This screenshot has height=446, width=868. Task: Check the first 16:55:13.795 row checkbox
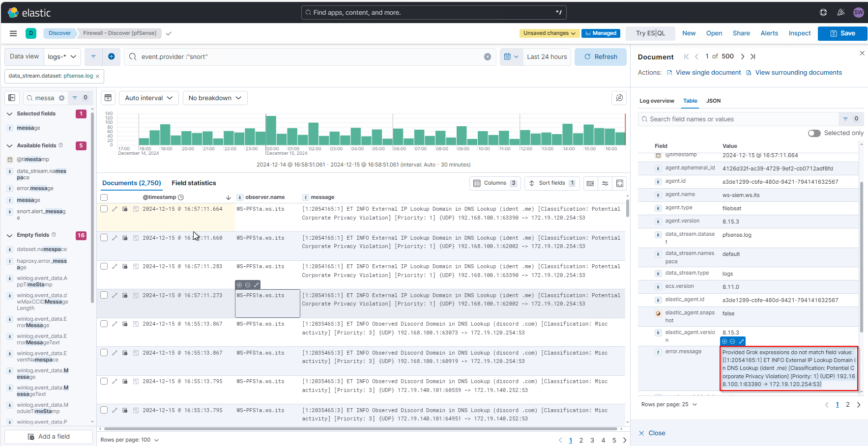(x=104, y=381)
